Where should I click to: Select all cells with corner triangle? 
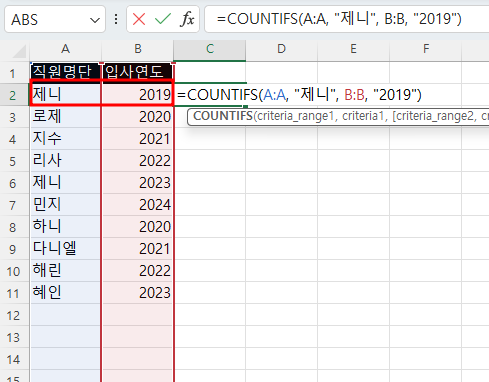point(19,52)
